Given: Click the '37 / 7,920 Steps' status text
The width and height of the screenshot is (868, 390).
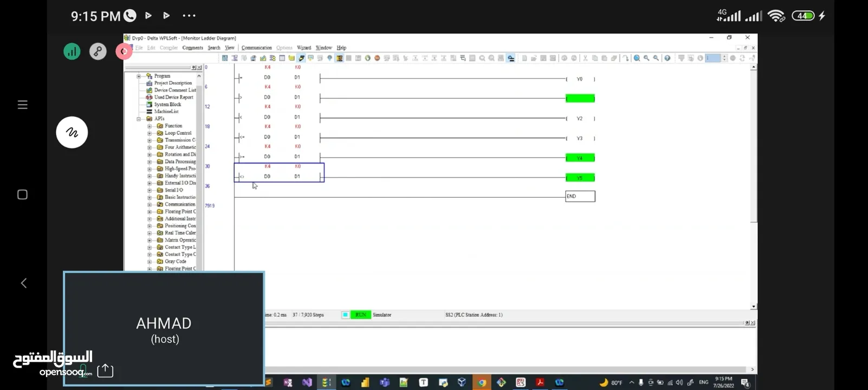Looking at the screenshot, I should pyautogui.click(x=308, y=315).
